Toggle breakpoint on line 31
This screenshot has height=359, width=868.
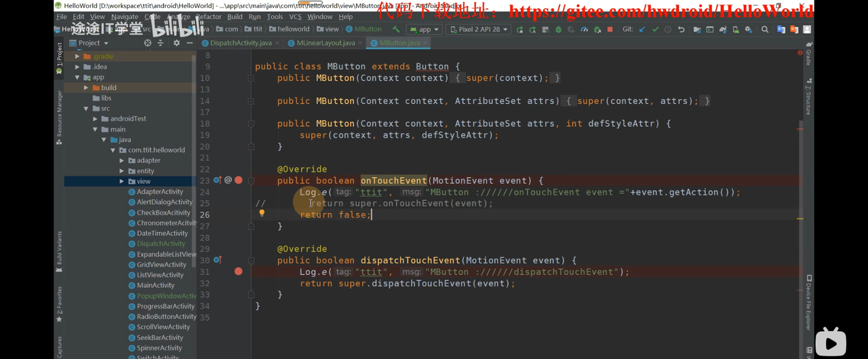tap(238, 271)
